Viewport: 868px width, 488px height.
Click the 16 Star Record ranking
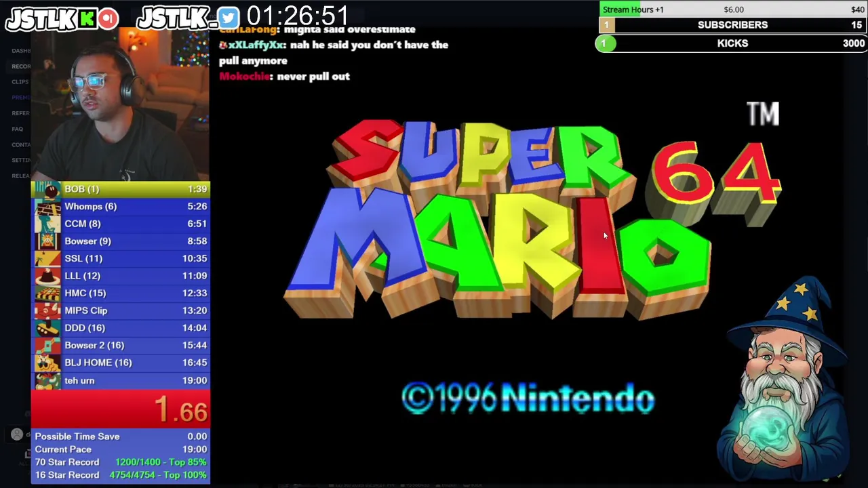click(158, 475)
